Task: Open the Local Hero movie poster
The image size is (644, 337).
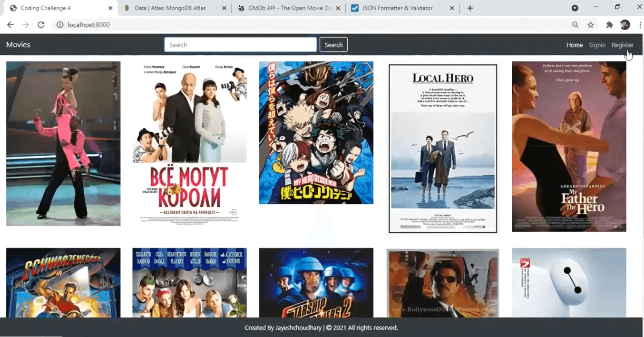Action: pyautogui.click(x=443, y=149)
